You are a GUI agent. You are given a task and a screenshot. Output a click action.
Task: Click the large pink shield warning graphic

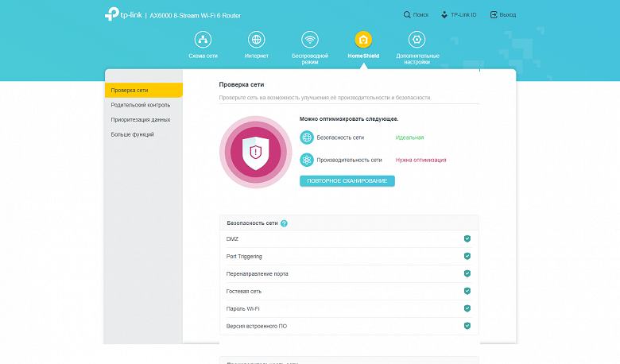tap(255, 152)
